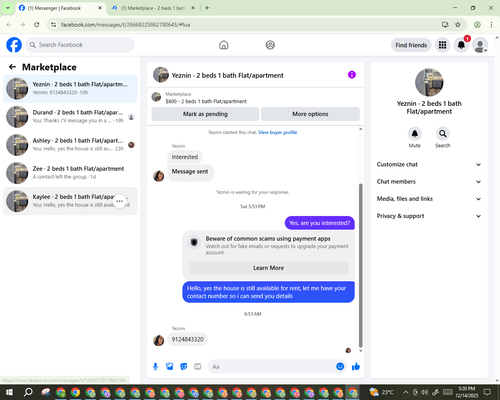Expand Media, files and links section
This screenshot has width=500, height=400.
[429, 199]
